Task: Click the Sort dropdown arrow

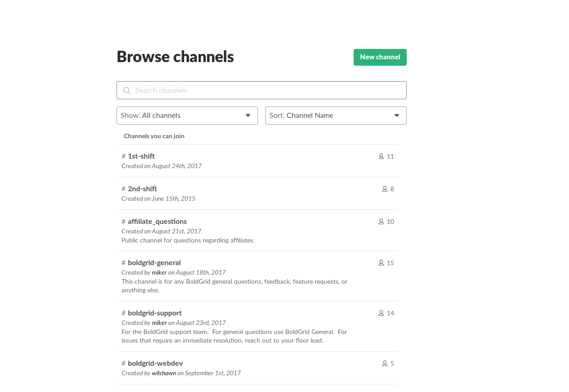Action: pos(397,116)
